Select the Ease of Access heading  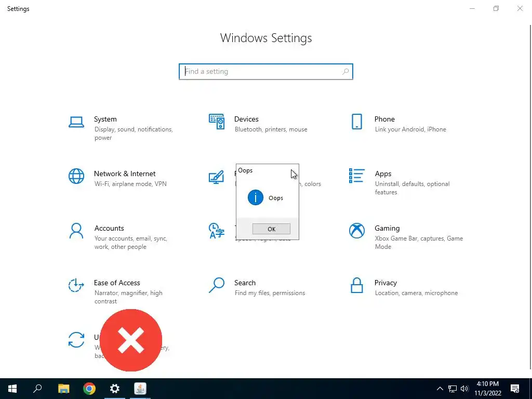coord(117,283)
